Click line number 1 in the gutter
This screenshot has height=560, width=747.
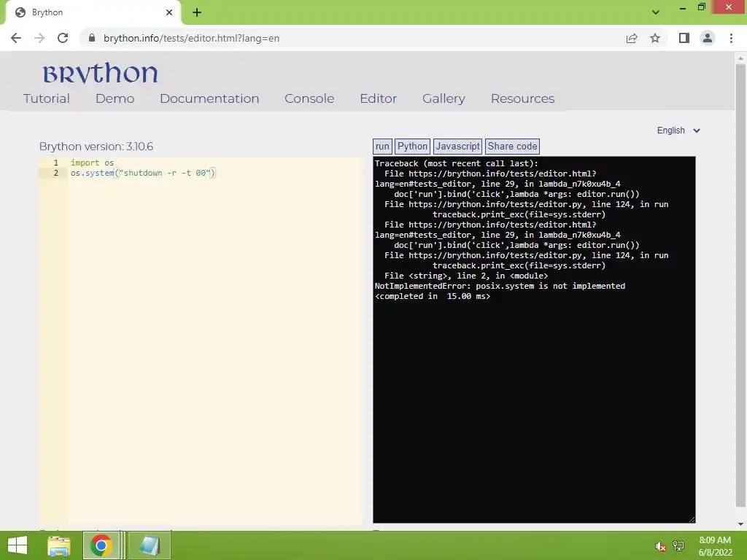pyautogui.click(x=55, y=163)
